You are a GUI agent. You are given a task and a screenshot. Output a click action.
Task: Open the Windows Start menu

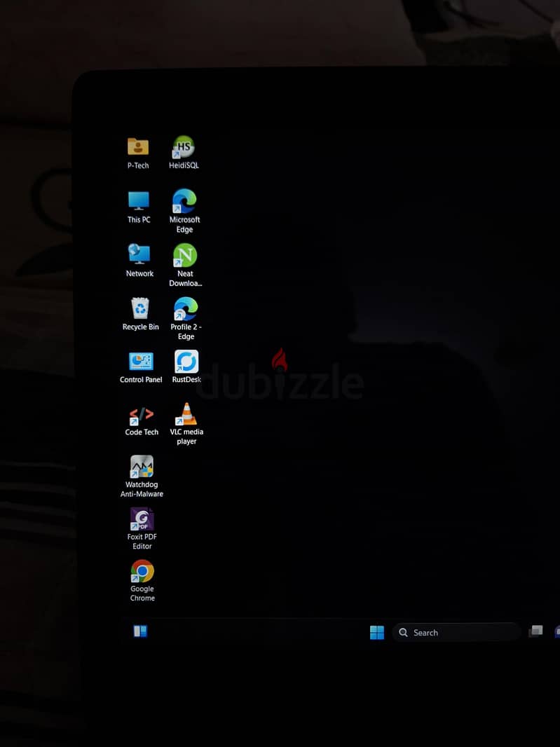point(377,633)
